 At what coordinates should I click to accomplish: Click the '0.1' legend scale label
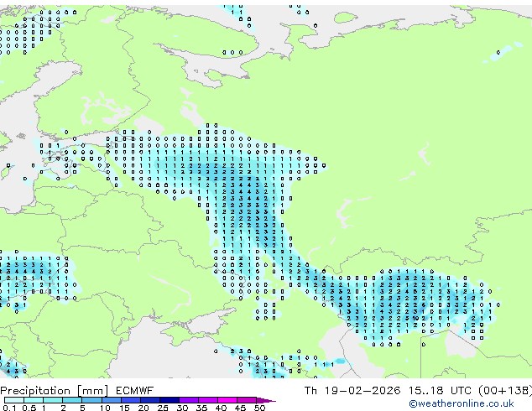point(9,408)
